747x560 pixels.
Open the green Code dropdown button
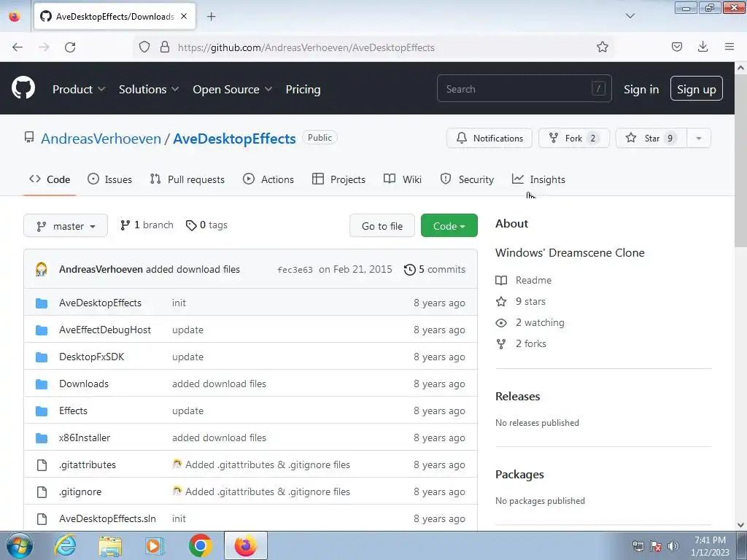pos(449,226)
